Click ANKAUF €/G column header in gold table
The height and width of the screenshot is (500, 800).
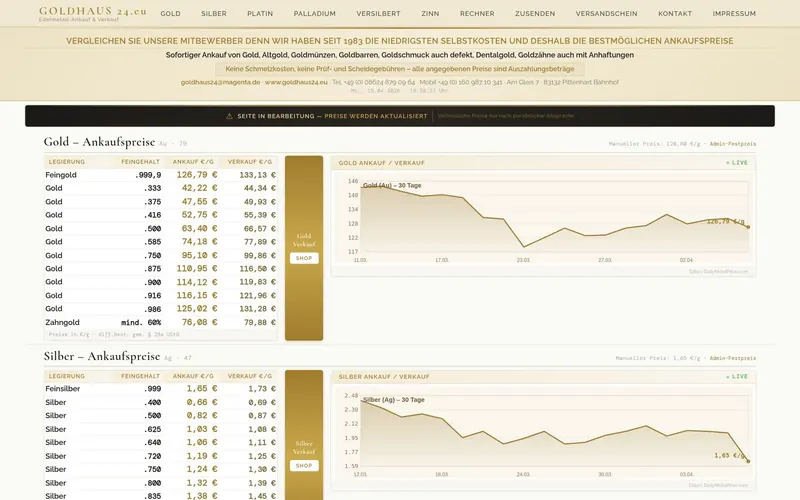click(x=193, y=162)
